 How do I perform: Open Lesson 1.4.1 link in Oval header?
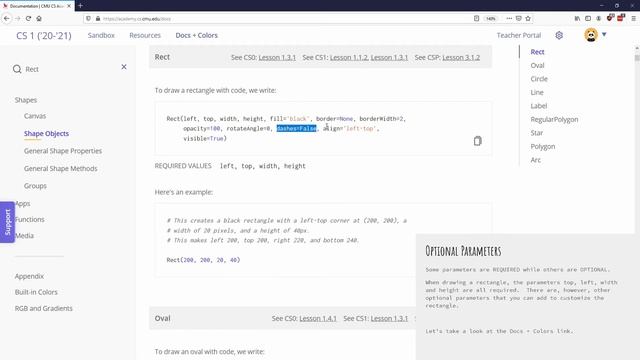click(318, 318)
